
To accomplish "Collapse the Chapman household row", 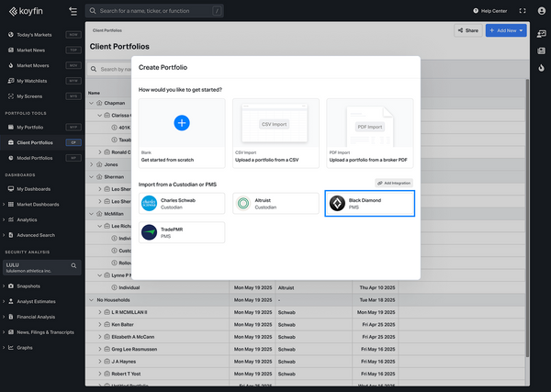I will [x=91, y=103].
